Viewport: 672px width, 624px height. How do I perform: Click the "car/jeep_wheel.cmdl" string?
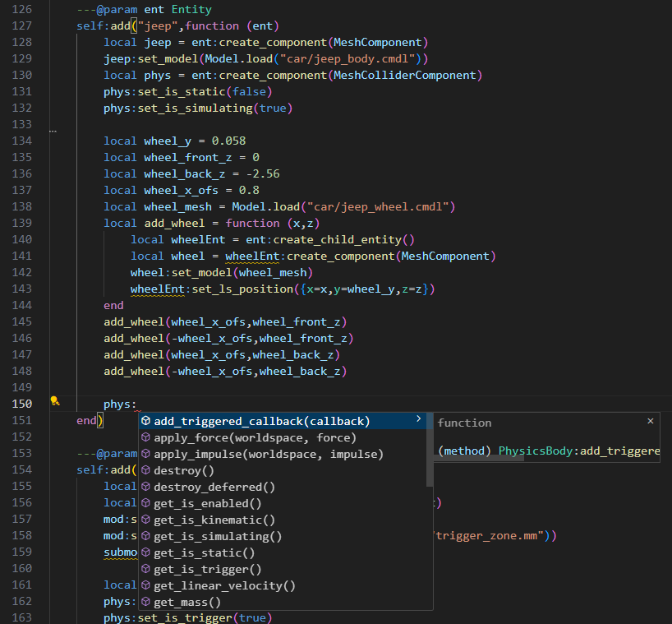(378, 206)
